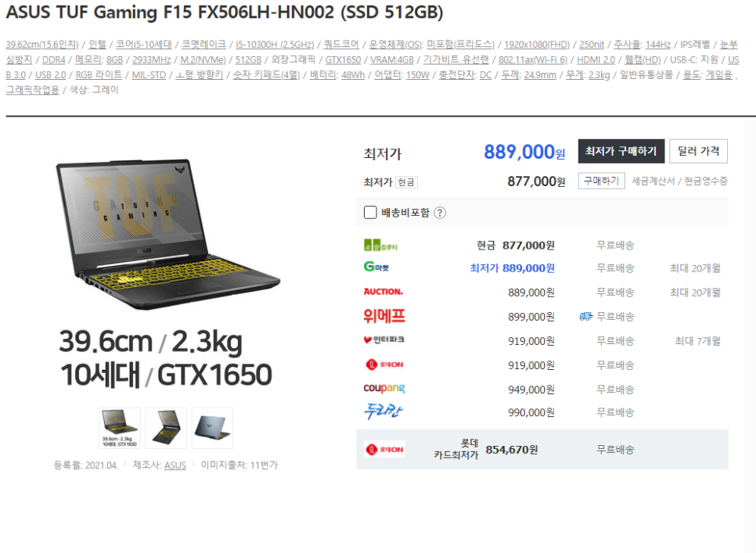Viewport: 756px width, 553px height.
Task: Select the second laptop side-angle thumbnail
Action: 166,428
